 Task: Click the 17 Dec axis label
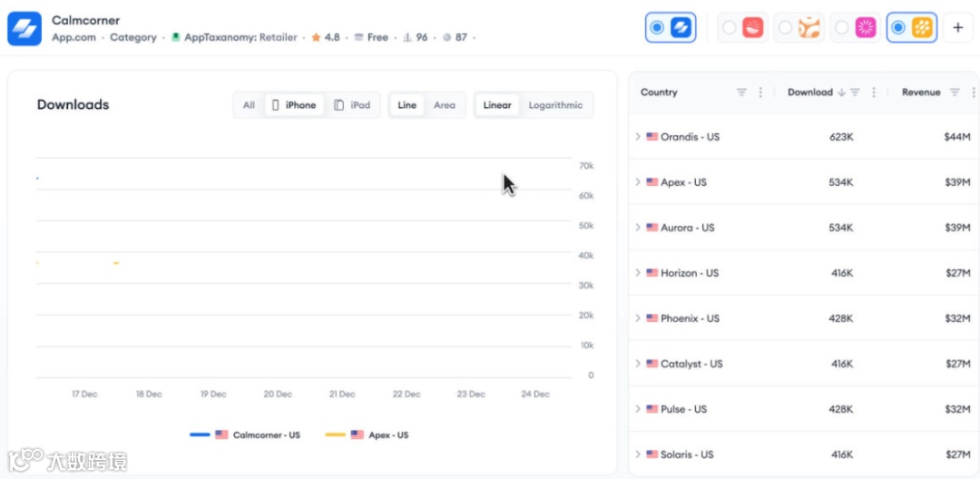pos(84,395)
